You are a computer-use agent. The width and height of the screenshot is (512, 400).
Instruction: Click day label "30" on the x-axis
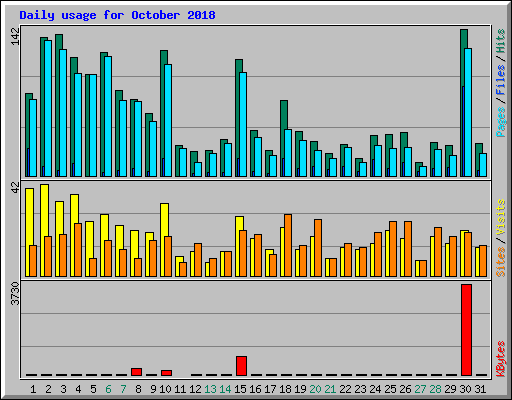point(465,389)
